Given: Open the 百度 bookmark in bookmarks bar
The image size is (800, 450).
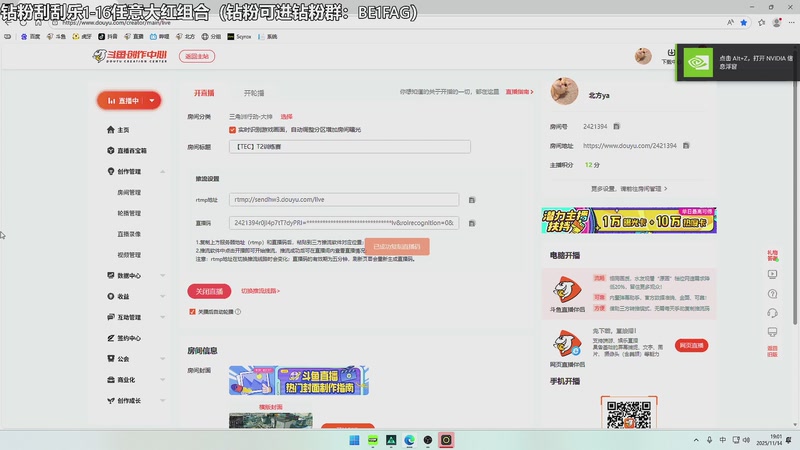Looking at the screenshot, I should (x=31, y=37).
